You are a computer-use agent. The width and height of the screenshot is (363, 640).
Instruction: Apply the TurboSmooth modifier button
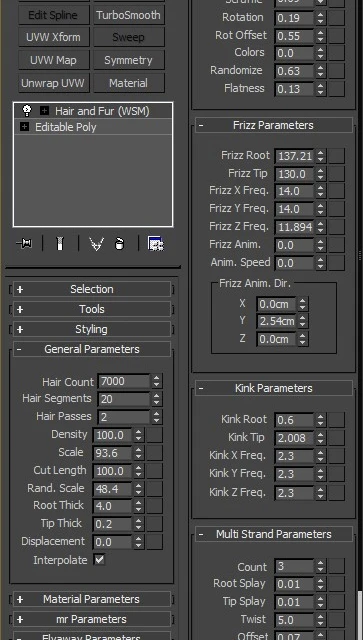tap(129, 15)
